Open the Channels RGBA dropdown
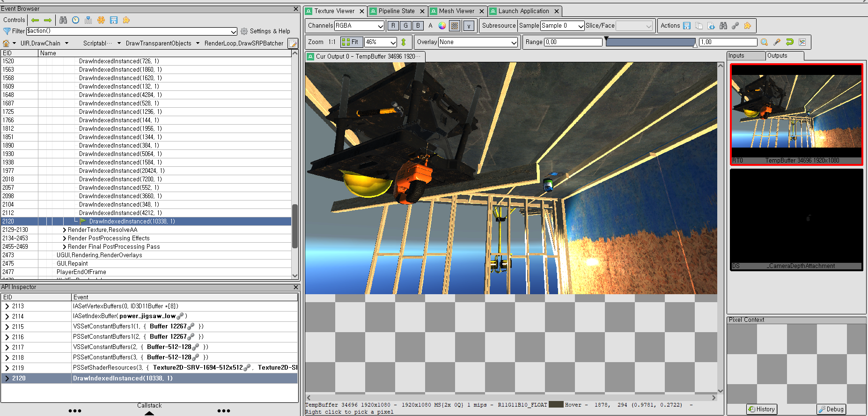Screen dimensions: 868x416 tap(359, 26)
